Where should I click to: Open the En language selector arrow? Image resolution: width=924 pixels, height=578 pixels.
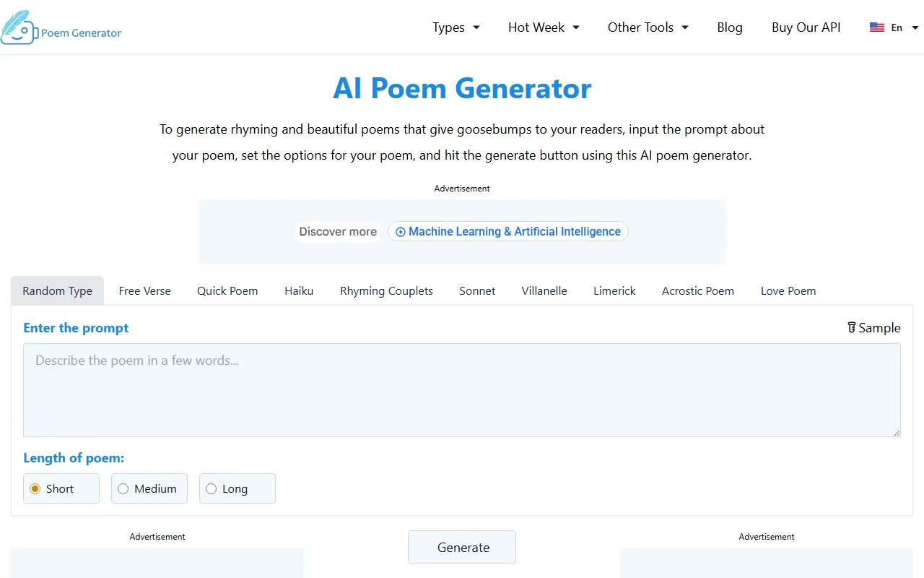(x=915, y=27)
